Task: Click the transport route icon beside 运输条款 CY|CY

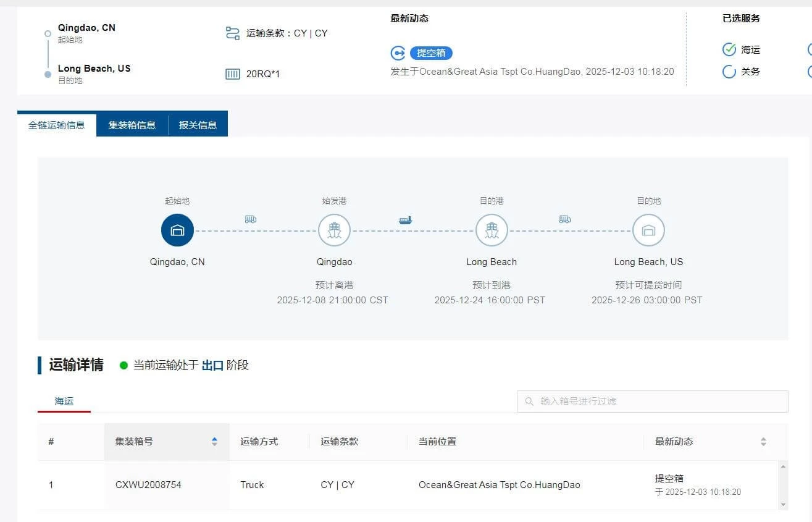Action: pyautogui.click(x=232, y=33)
